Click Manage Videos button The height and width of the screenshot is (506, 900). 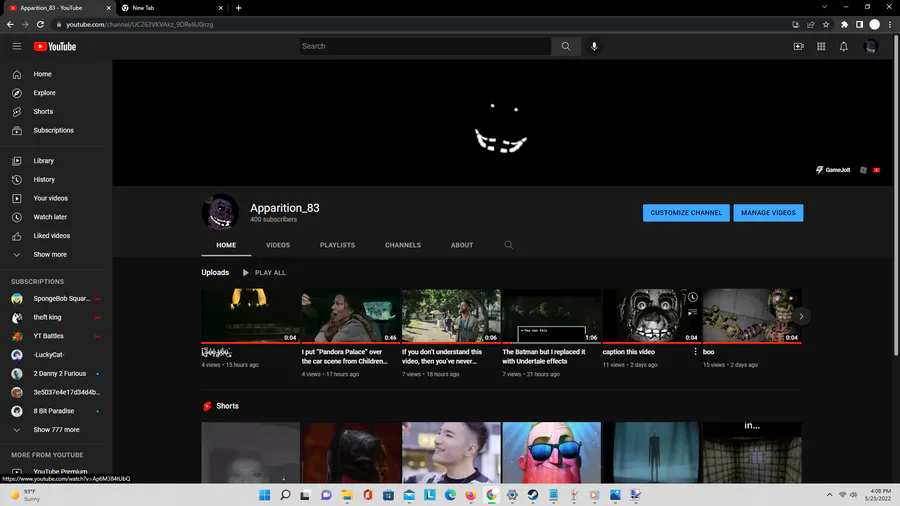click(768, 213)
